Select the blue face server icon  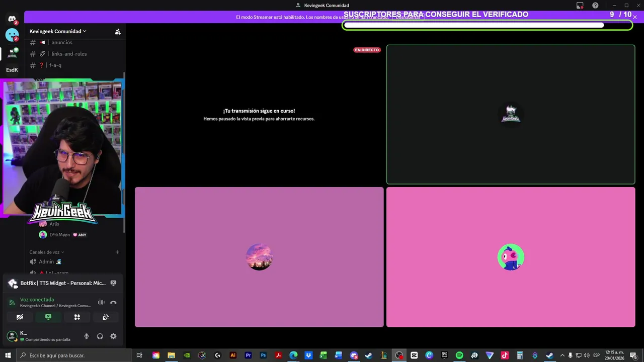(x=12, y=35)
